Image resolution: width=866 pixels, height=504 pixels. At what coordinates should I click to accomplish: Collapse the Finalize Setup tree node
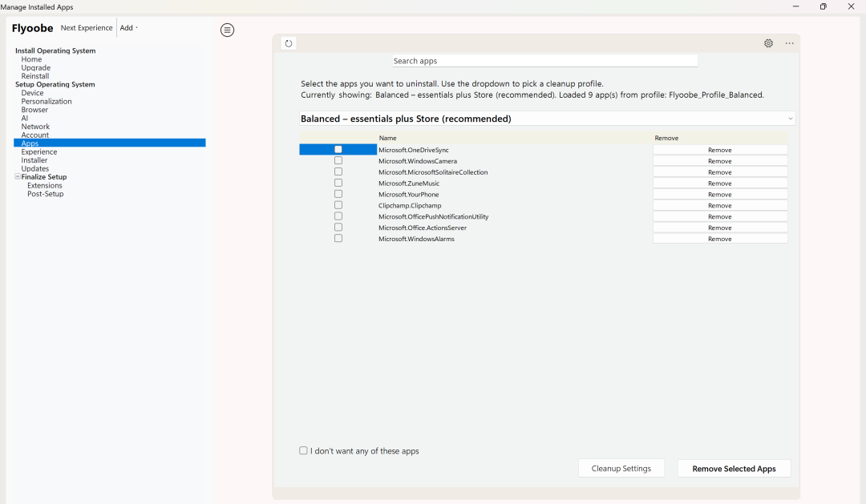[18, 177]
